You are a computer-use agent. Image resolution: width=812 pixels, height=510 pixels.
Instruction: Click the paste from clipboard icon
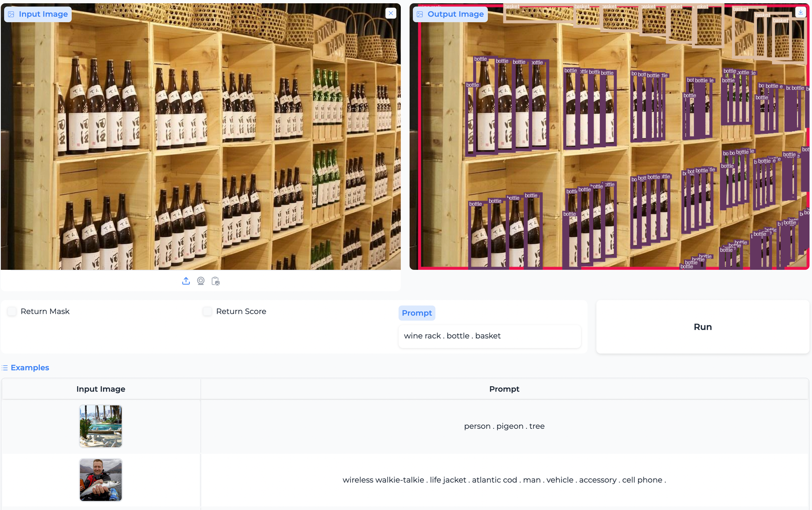(216, 281)
